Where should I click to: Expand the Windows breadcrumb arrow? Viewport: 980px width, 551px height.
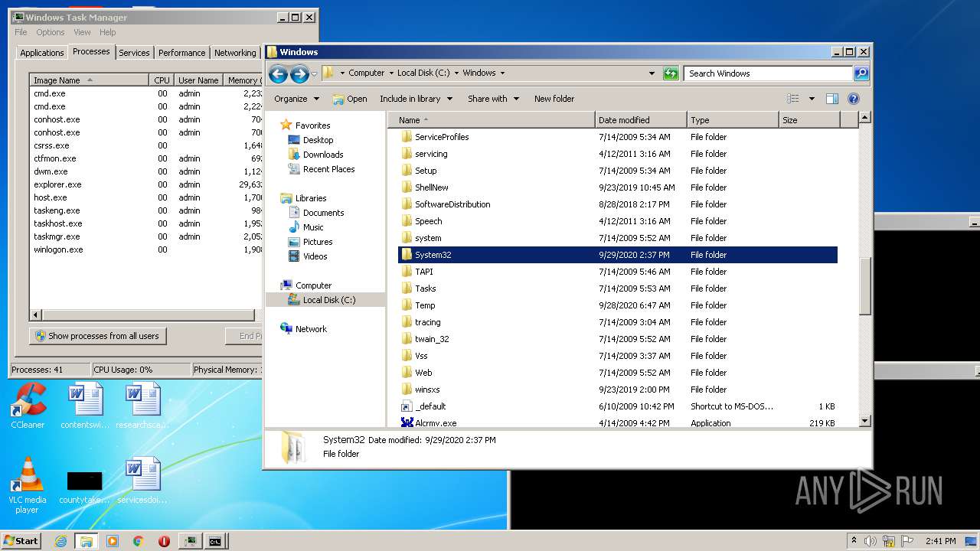click(x=501, y=73)
